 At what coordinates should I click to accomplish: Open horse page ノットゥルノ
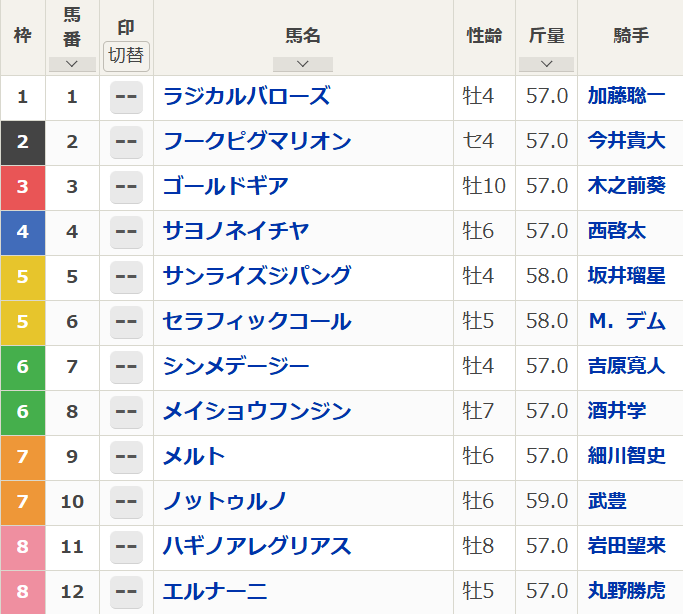pos(225,501)
